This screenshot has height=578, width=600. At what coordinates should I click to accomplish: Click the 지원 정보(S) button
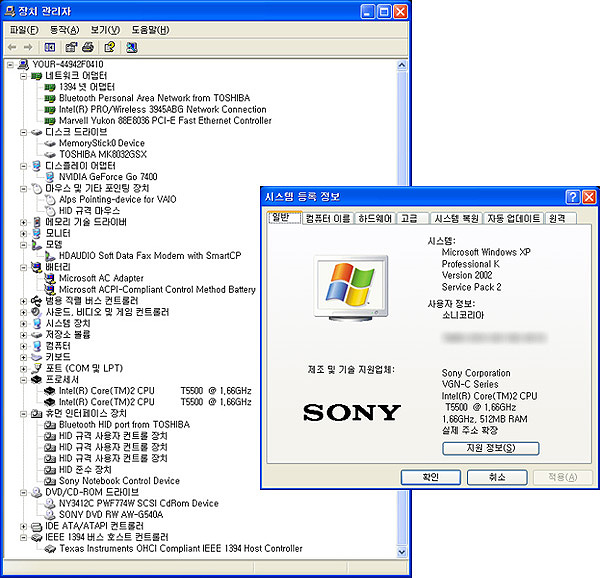(491, 448)
